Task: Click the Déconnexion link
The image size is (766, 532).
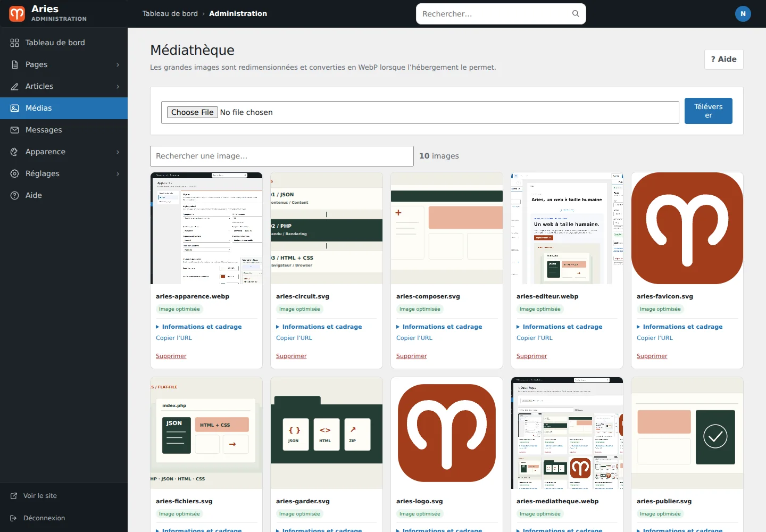Action: [x=44, y=518]
